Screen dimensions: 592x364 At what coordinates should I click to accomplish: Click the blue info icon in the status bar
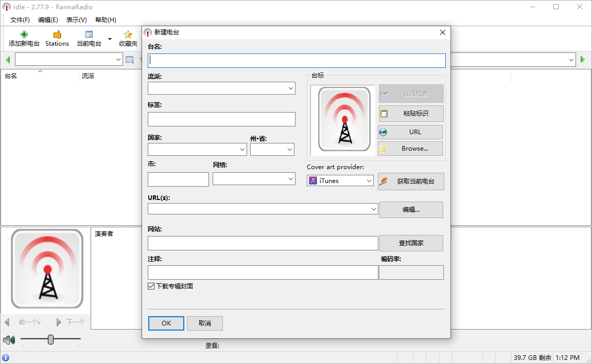pos(5,357)
